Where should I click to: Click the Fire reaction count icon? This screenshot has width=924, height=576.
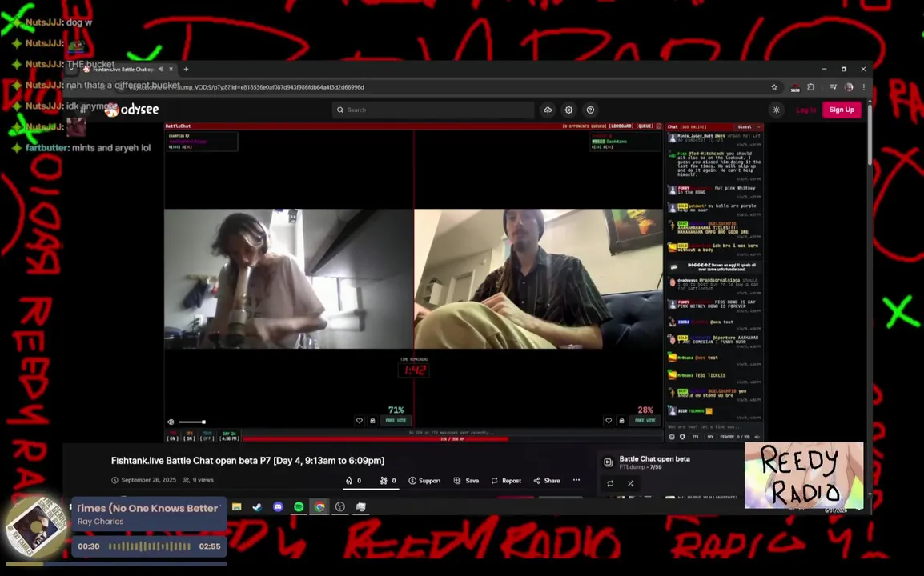[353, 481]
